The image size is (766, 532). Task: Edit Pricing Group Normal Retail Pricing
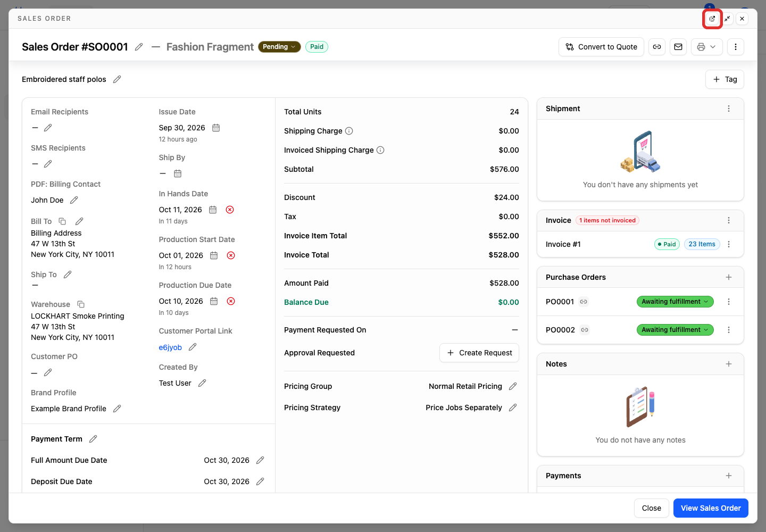[513, 386]
